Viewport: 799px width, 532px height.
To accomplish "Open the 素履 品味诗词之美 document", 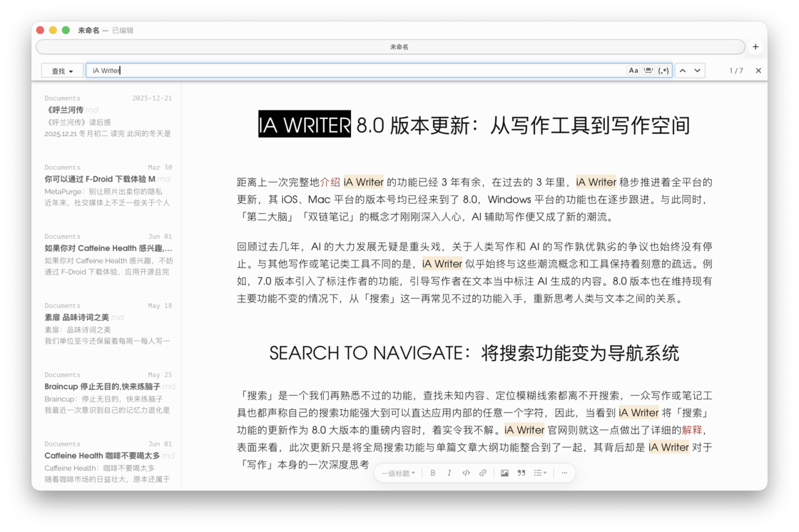I will point(108,323).
